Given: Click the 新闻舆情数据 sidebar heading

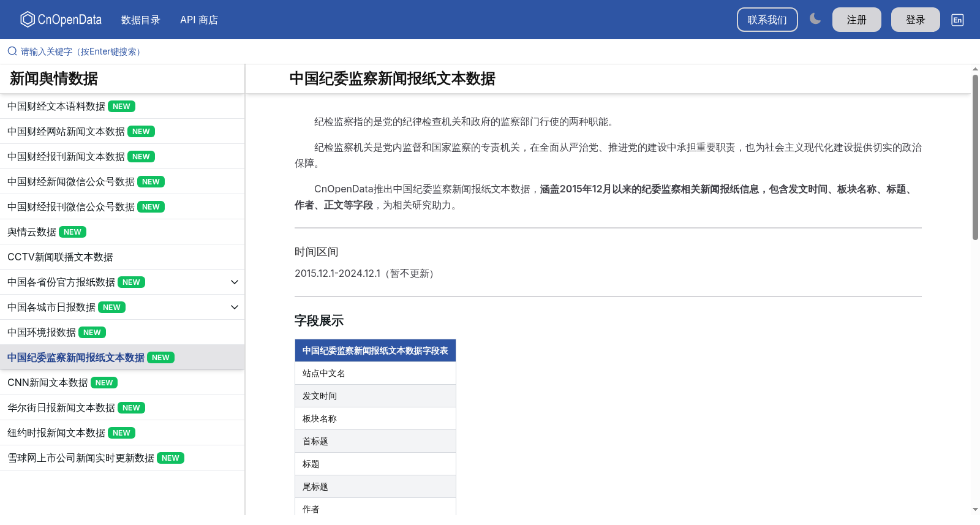Looking at the screenshot, I should 54,78.
